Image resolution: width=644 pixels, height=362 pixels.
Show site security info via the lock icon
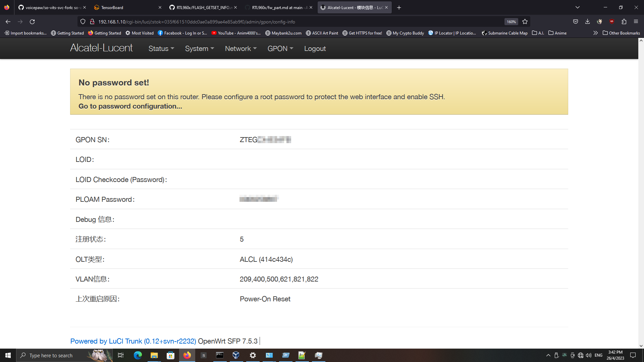pyautogui.click(x=92, y=22)
